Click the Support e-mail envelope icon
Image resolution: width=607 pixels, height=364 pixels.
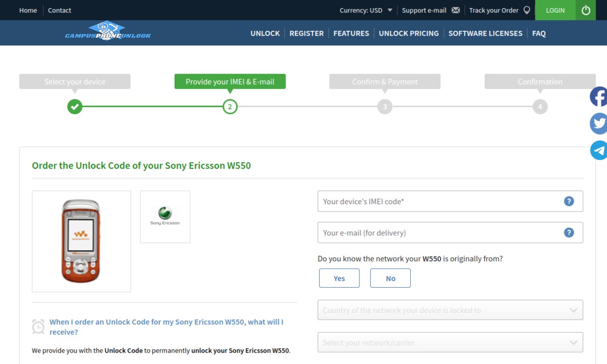click(x=456, y=10)
